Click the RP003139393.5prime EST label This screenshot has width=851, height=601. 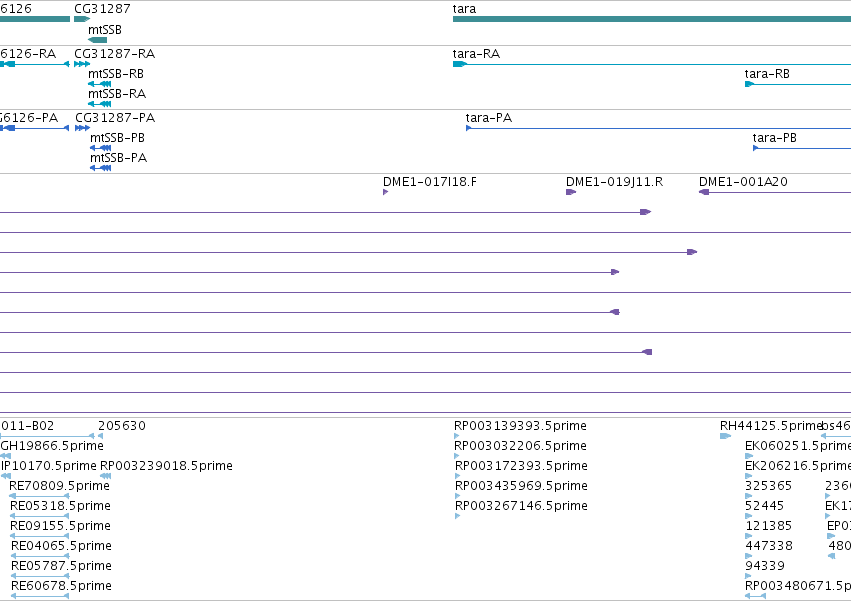coord(520,426)
